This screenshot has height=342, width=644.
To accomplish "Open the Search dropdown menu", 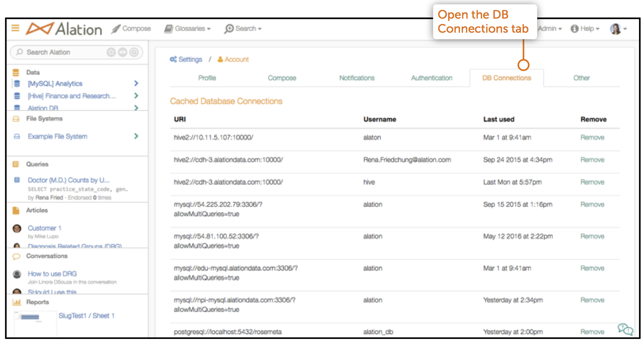I will 243,29.
